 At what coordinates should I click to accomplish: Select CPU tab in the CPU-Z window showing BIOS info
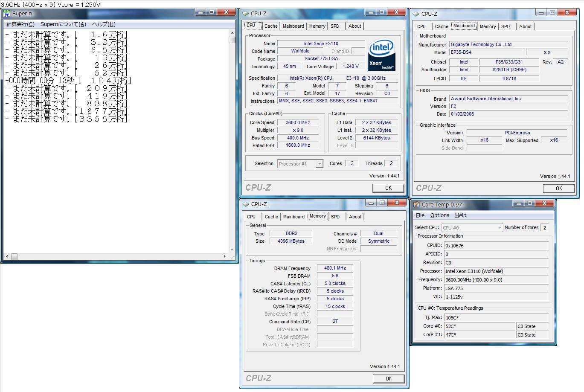421,26
